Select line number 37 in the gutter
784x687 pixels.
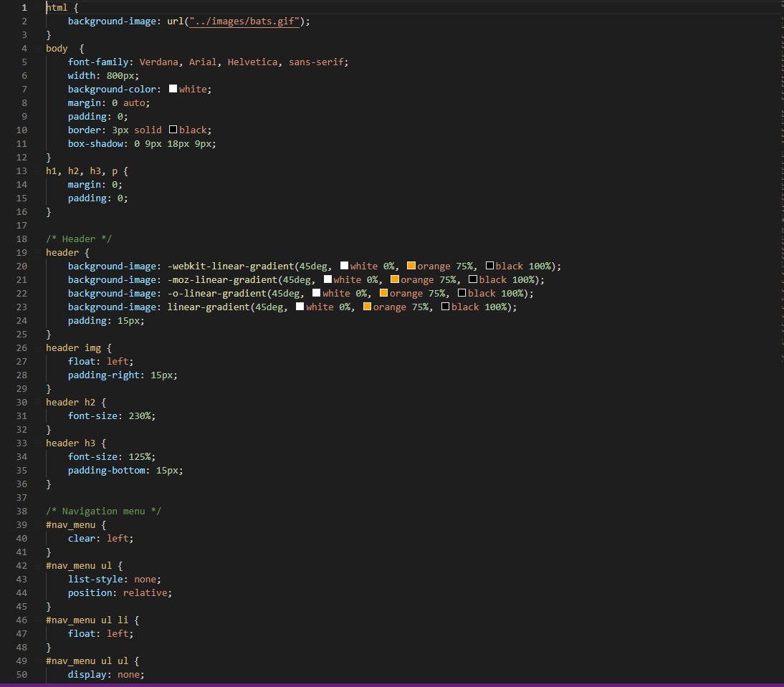click(x=21, y=498)
